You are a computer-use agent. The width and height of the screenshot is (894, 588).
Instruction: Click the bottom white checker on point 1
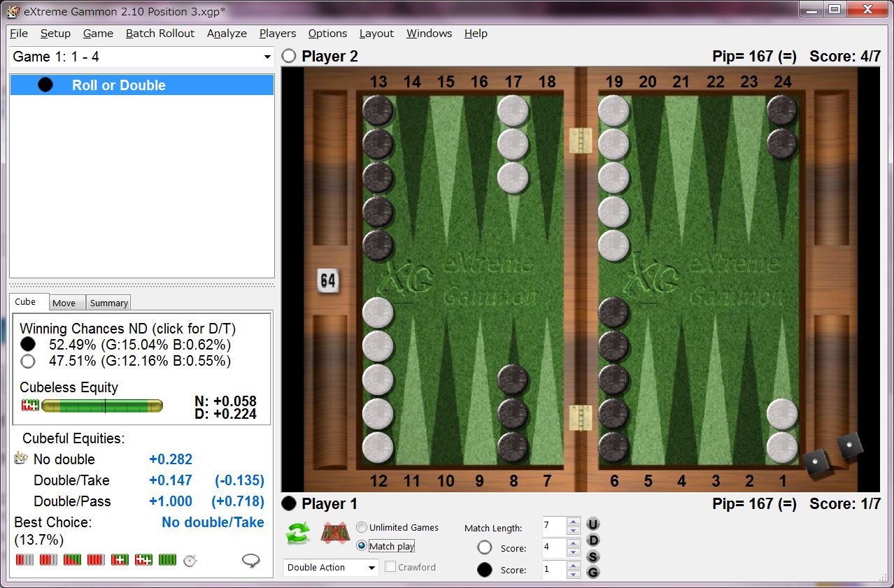(782, 447)
